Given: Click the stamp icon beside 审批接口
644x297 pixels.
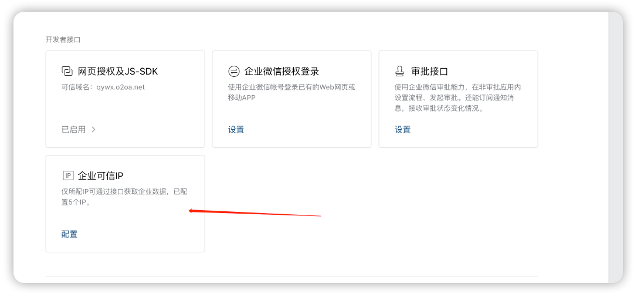Looking at the screenshot, I should [x=400, y=72].
